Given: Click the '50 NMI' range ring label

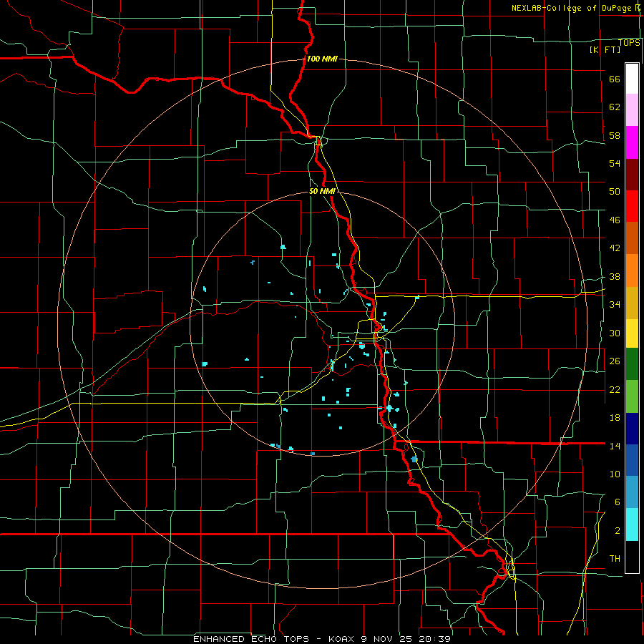Looking at the screenshot, I should (x=322, y=191).
